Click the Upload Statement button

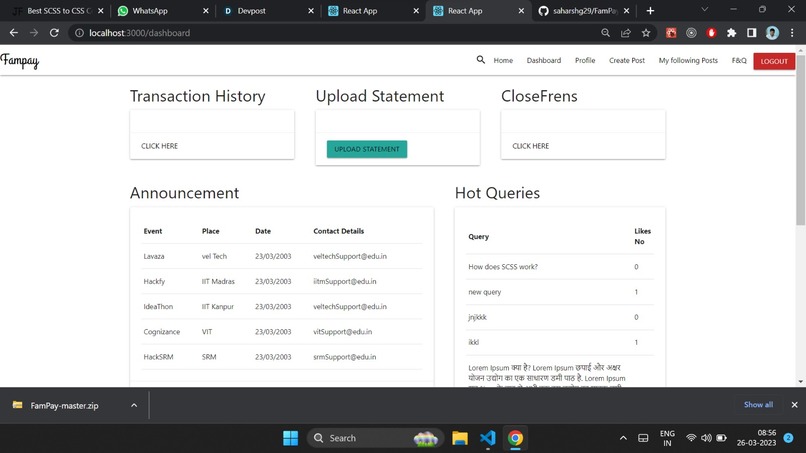(x=367, y=149)
